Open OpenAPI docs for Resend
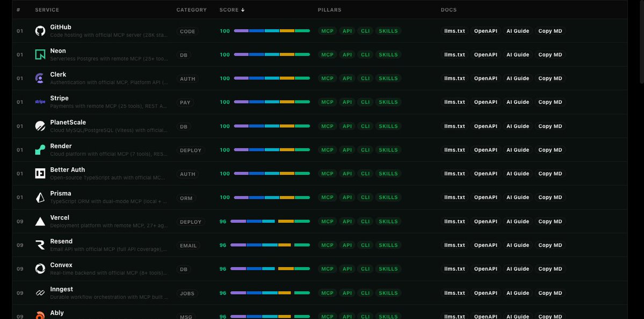Viewport: 644px width, 319px height. (x=486, y=245)
